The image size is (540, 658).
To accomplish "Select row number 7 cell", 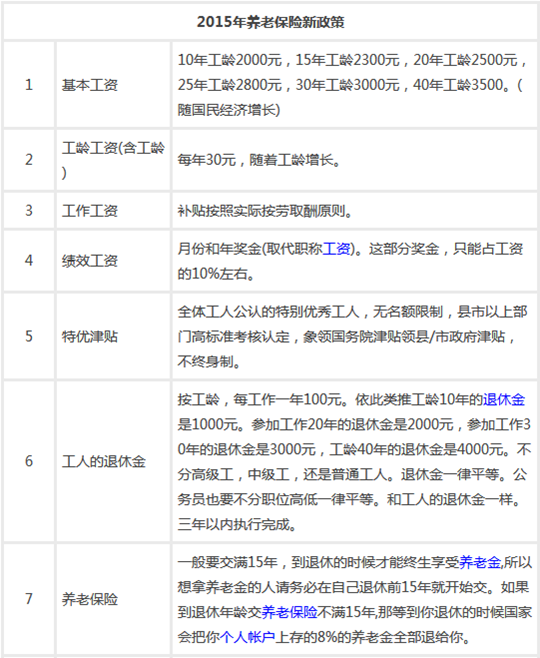I will (29, 599).
